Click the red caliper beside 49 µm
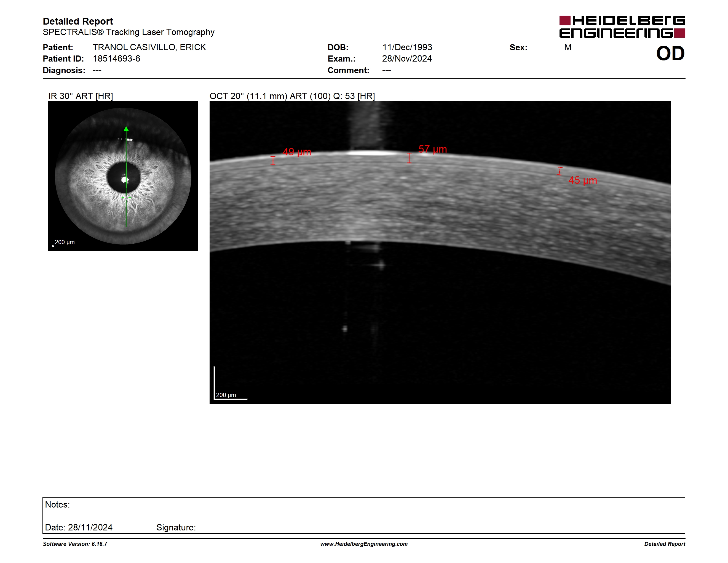Viewport: 728px width, 563px height. point(273,161)
